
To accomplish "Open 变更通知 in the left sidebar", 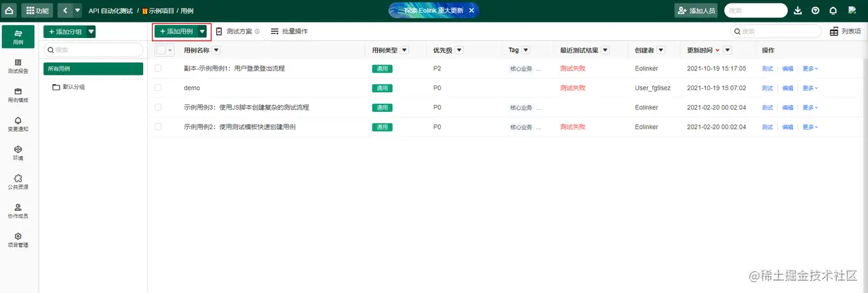I will 18,124.
